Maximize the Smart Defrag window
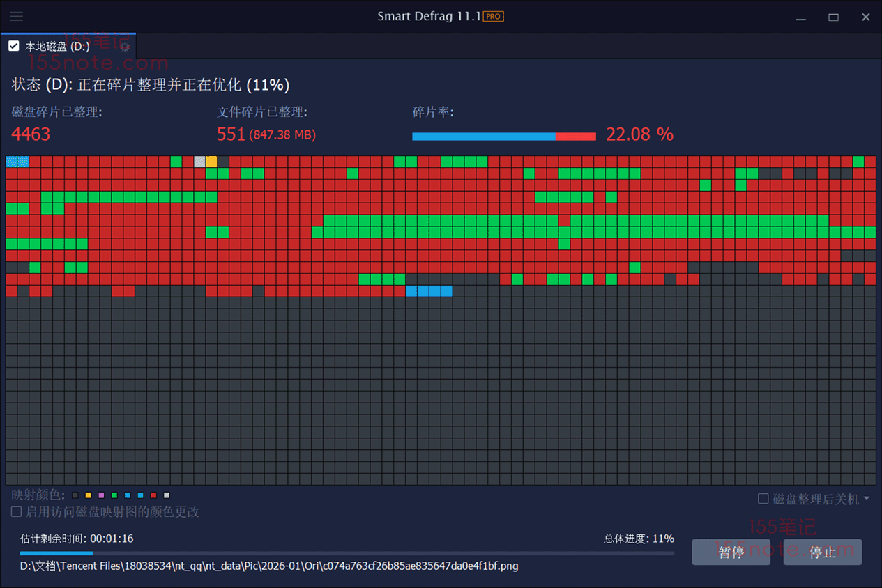Screen dimensions: 882x588 tap(833, 17)
